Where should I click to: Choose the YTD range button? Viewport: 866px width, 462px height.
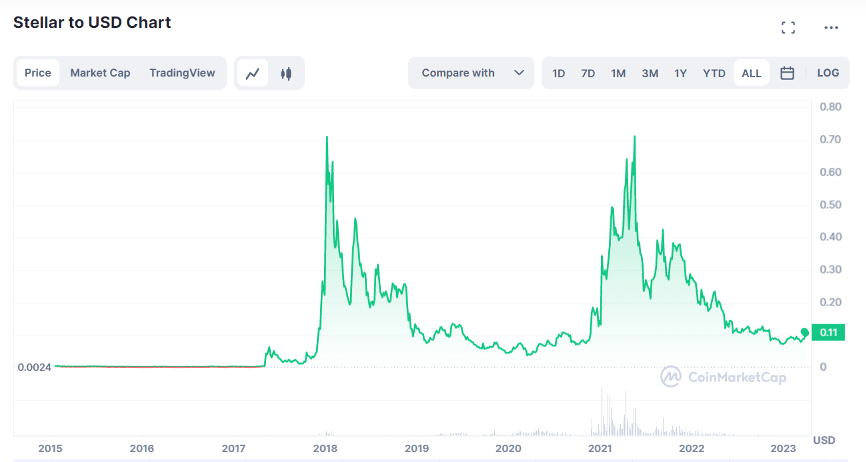click(714, 73)
